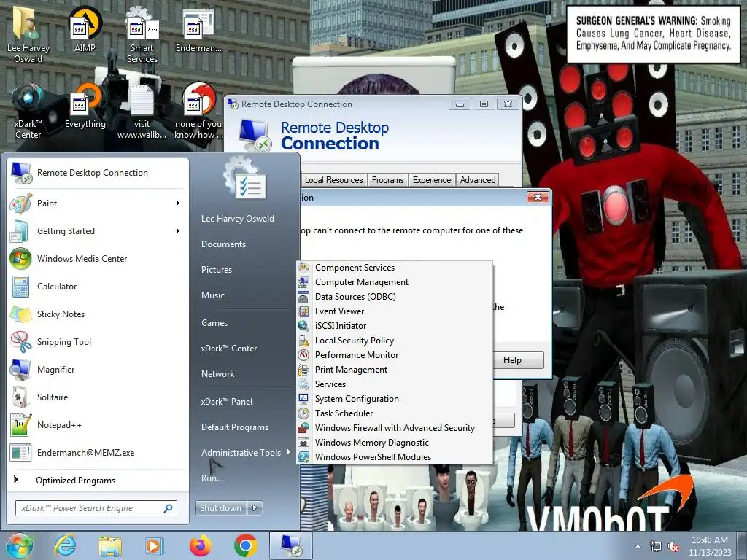747x560 pixels.
Task: Click the Windows Media Center icon
Action: tap(20, 259)
